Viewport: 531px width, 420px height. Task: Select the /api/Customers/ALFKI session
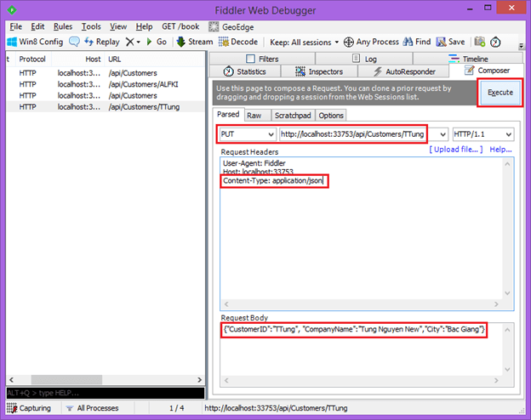pos(106,84)
